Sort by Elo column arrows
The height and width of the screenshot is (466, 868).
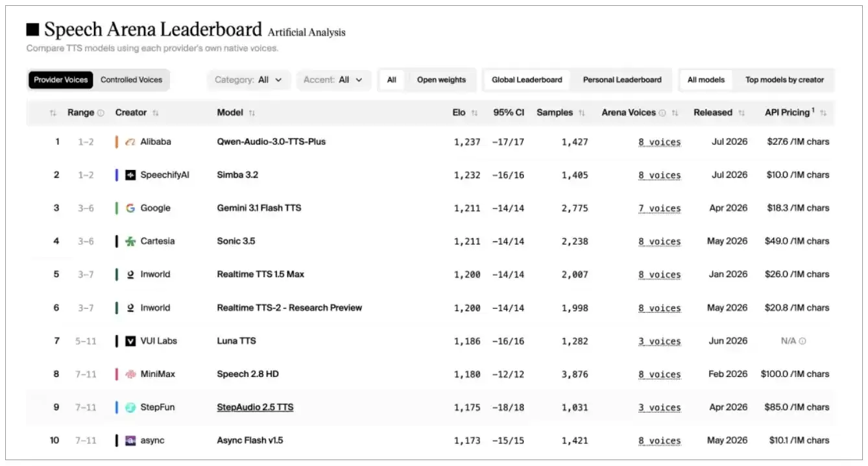coord(474,113)
